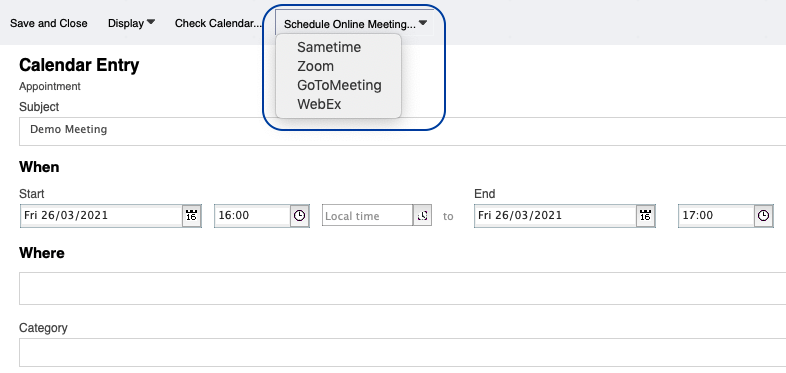Viewport: 786px width, 373px height.
Task: Open the Start time clock picker icon
Action: (x=299, y=216)
